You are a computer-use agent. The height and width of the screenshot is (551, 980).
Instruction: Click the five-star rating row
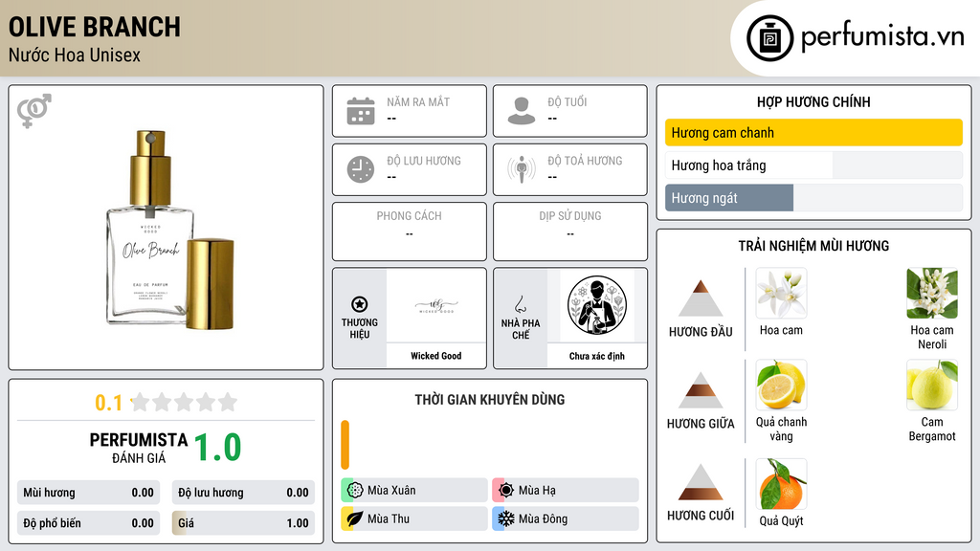tap(184, 403)
